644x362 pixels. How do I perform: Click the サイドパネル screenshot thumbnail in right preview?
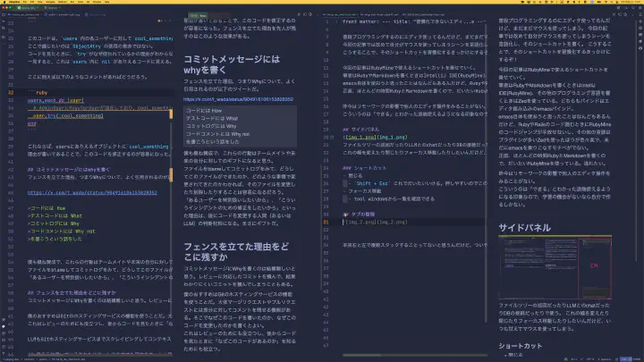(x=555, y=267)
